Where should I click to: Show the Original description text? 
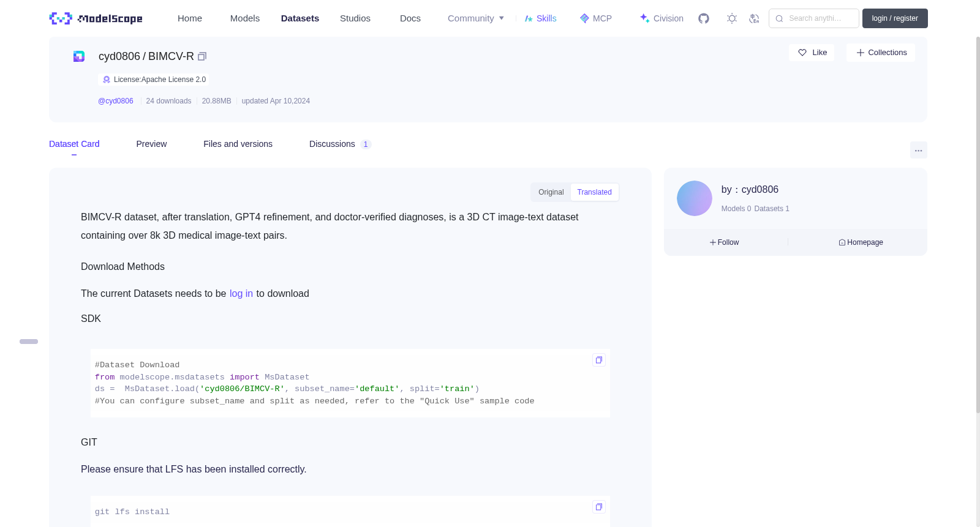coord(551,192)
